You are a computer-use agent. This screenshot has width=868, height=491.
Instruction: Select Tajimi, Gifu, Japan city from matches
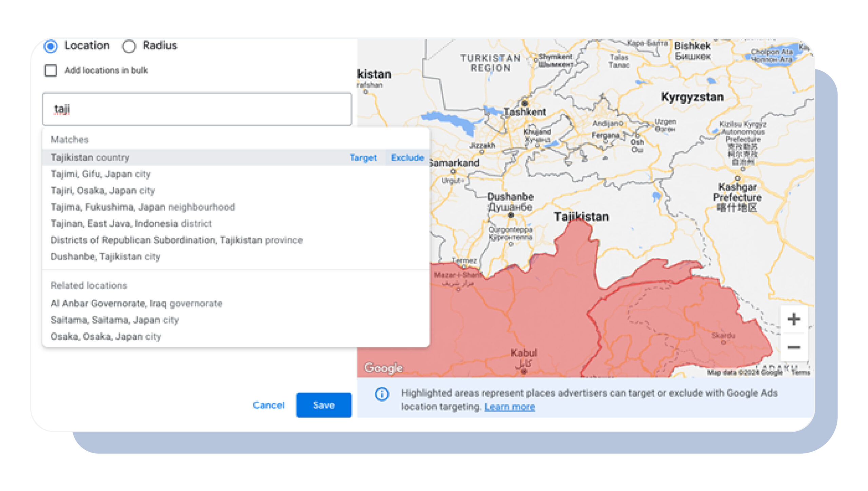click(101, 175)
